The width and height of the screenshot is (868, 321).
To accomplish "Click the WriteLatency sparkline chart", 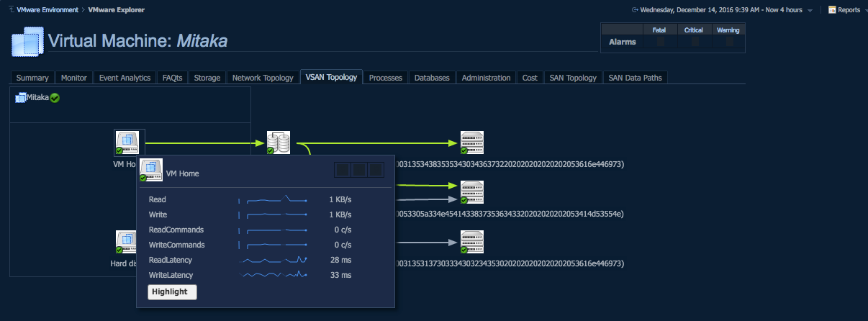I will 273,275.
